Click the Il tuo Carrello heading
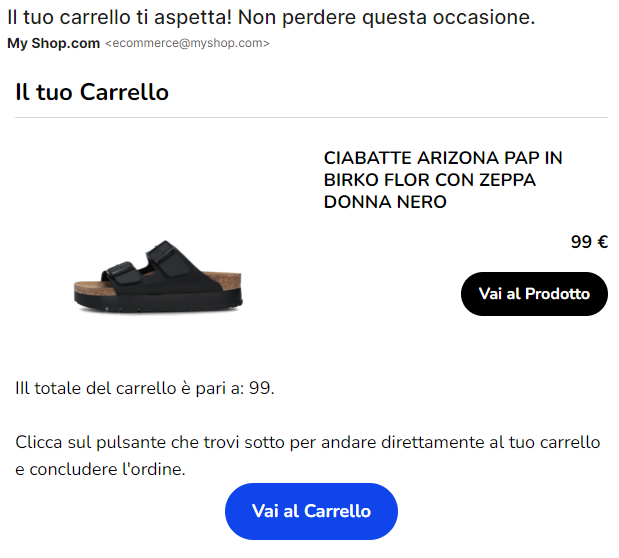619x558 pixels. pyautogui.click(x=92, y=92)
